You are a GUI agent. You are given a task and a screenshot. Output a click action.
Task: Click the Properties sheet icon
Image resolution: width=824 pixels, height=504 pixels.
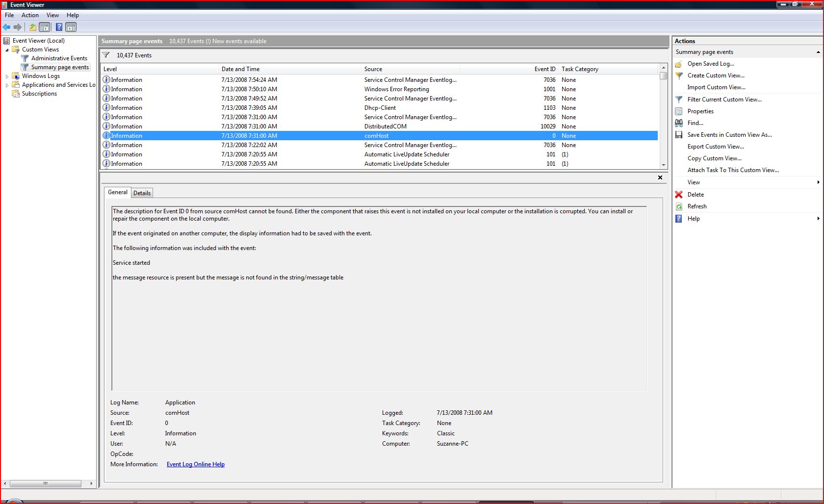pyautogui.click(x=679, y=111)
